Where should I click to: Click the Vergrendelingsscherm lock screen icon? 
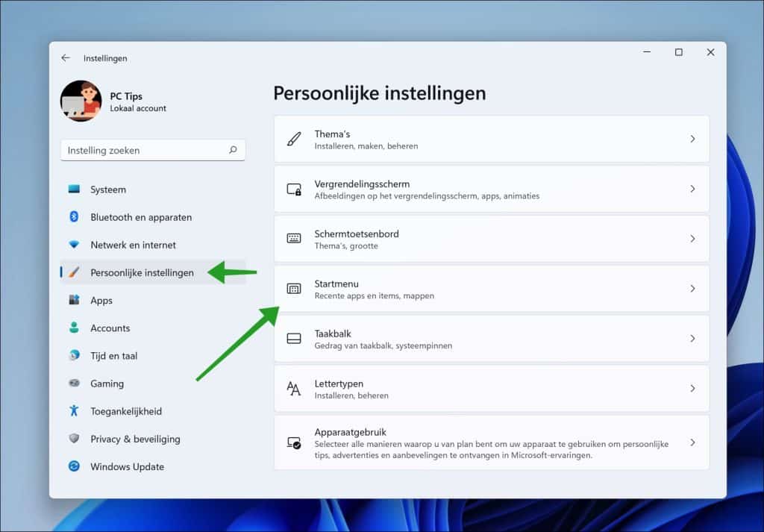click(294, 189)
